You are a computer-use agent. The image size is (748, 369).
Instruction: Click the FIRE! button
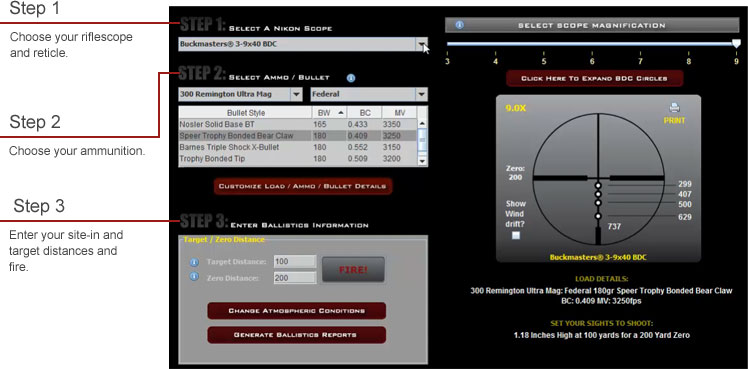point(353,270)
